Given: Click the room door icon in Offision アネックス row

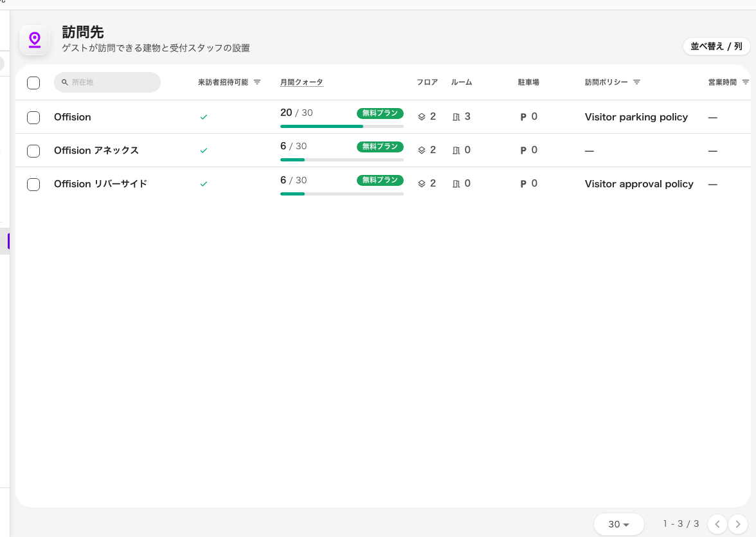Looking at the screenshot, I should [456, 150].
